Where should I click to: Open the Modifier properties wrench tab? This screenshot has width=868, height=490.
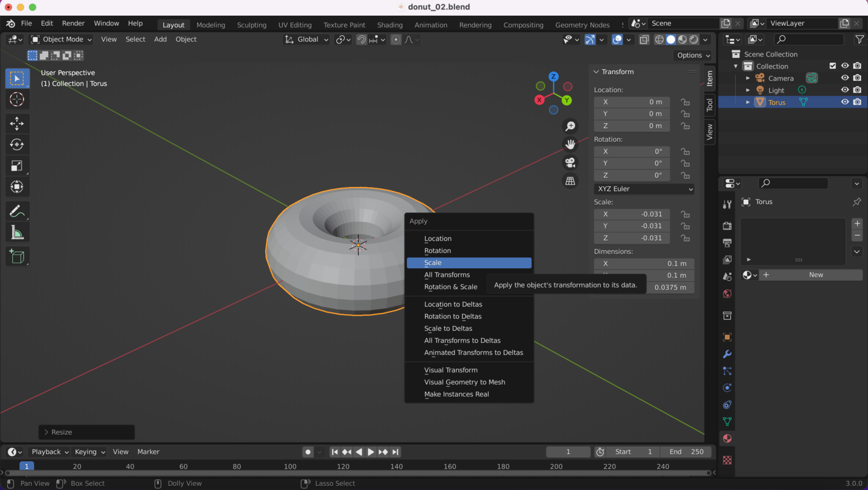tap(727, 354)
